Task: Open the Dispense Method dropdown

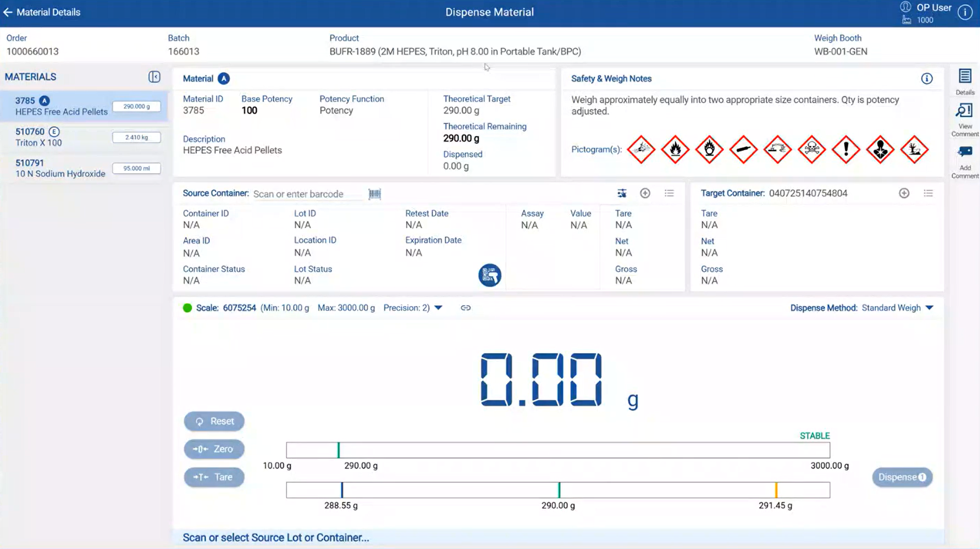Action: pyautogui.click(x=929, y=308)
